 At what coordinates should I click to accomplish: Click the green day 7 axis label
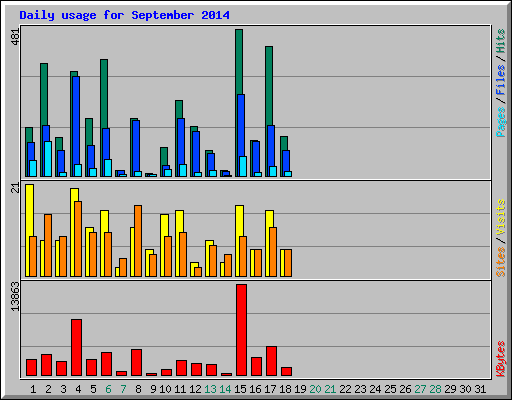[123, 389]
